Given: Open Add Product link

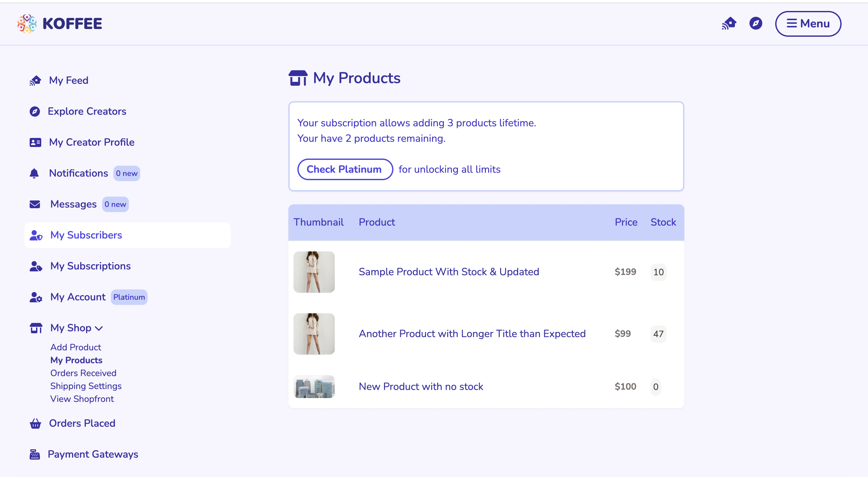Looking at the screenshot, I should (x=75, y=347).
